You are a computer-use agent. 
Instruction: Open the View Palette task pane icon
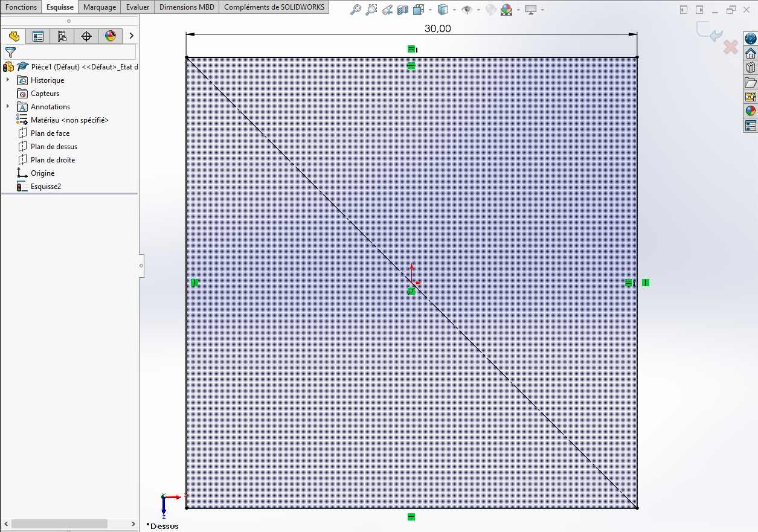[751, 97]
